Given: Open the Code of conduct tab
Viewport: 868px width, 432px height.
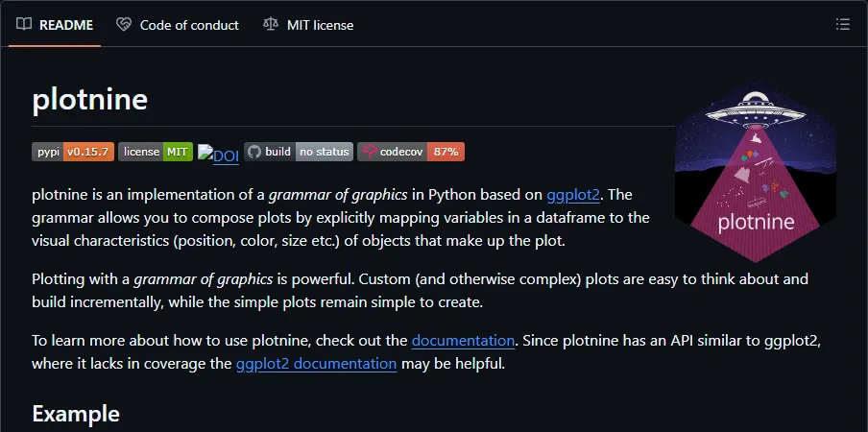Looking at the screenshot, I should (x=178, y=25).
